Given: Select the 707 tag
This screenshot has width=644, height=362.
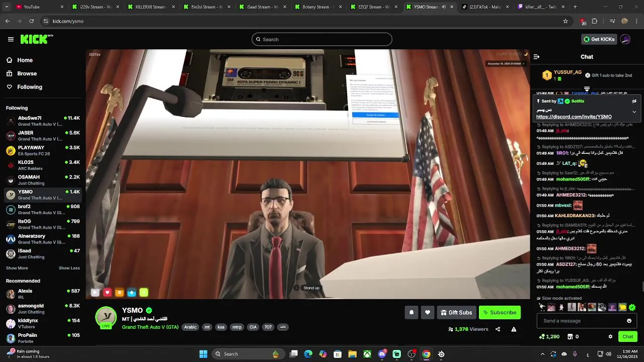Looking at the screenshot, I should click(x=268, y=327).
